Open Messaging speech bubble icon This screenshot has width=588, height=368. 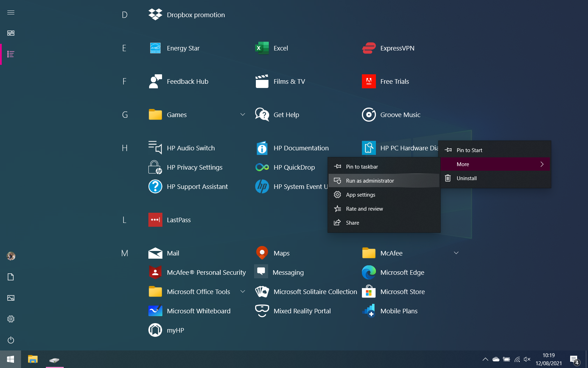click(261, 271)
